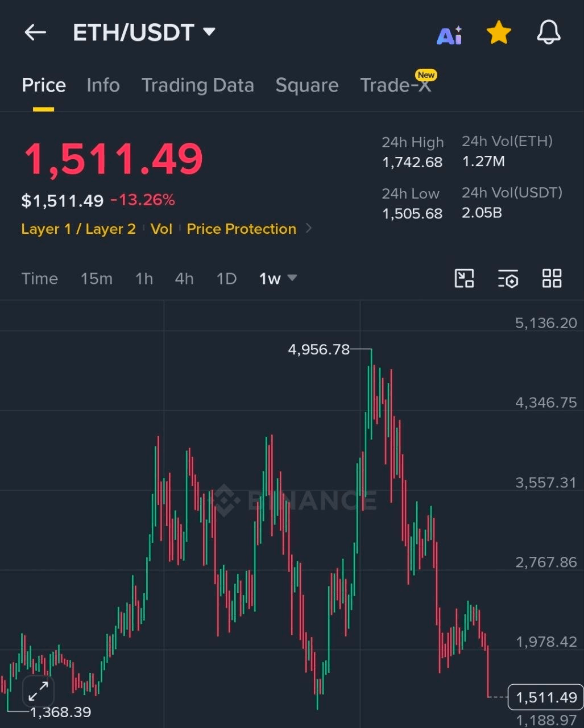Open the Trade-X tab

click(x=396, y=85)
